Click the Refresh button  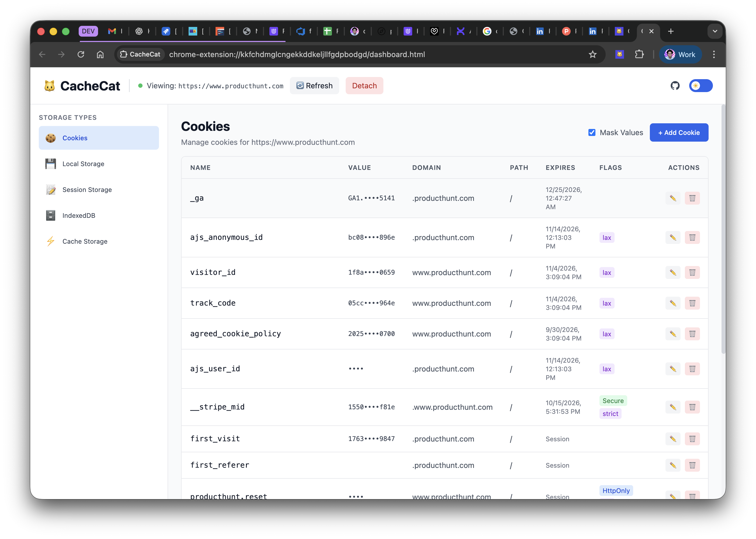coord(314,86)
